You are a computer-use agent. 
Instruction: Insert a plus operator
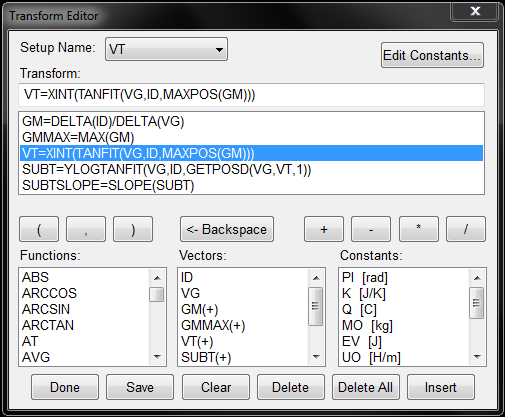tap(324, 229)
